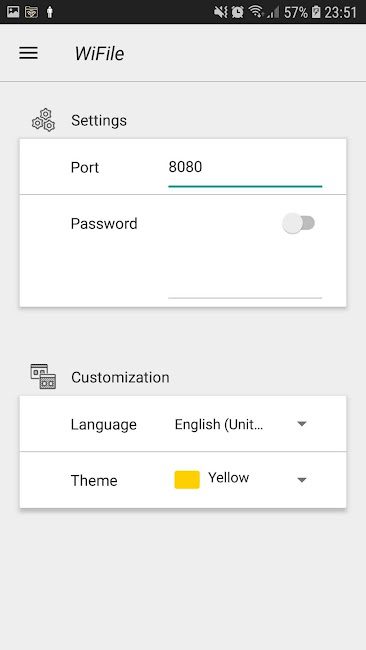Expand the Language dropdown arrow
The image size is (366, 650).
[302, 424]
